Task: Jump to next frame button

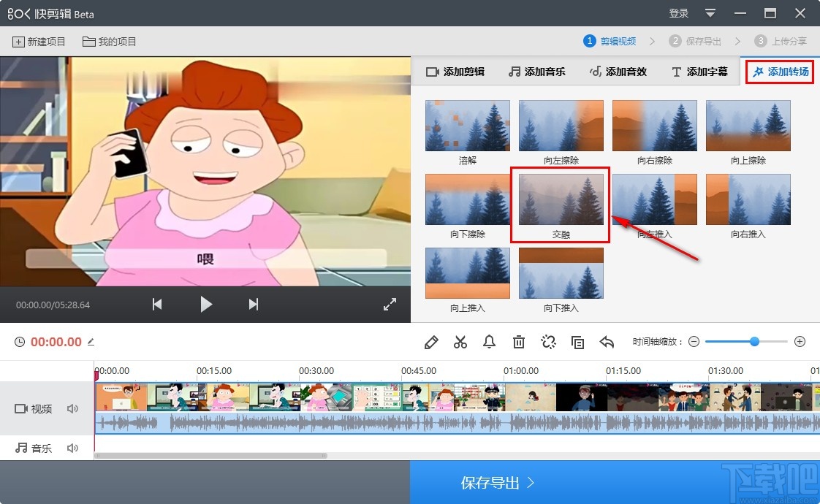Action: (x=254, y=305)
